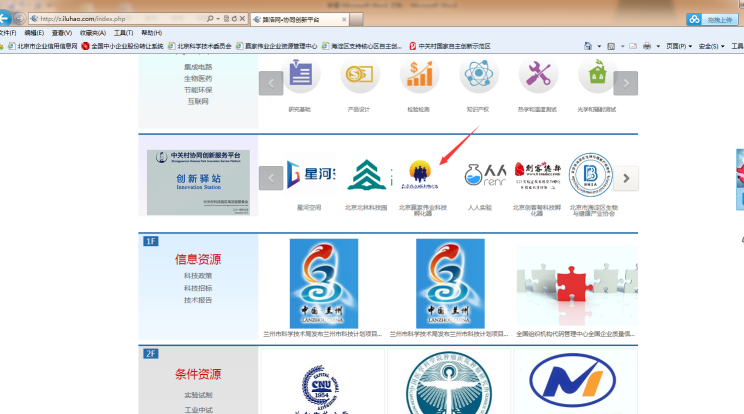Click the 北京赢家伟业科技孵化器 logo
744x414 pixels.
(420, 175)
